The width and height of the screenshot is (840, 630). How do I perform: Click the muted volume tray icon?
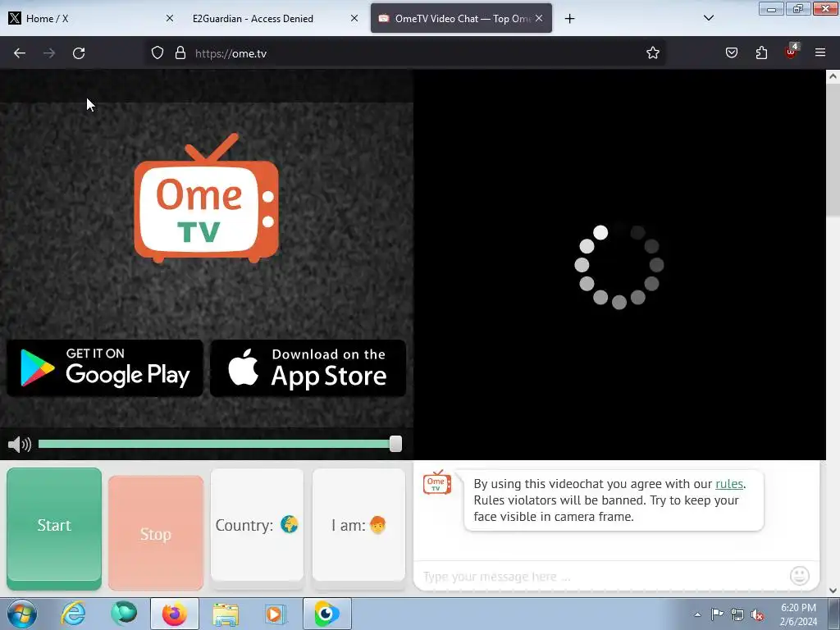757,614
